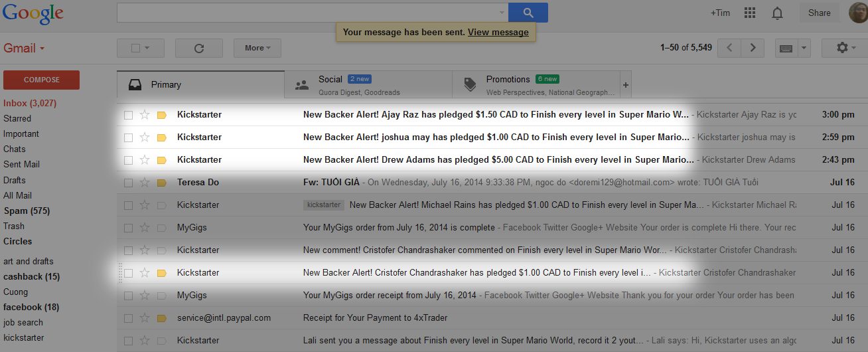This screenshot has height=352, width=868.
Task: Toggle importance marker on PayPal receipt email
Action: coord(161,318)
